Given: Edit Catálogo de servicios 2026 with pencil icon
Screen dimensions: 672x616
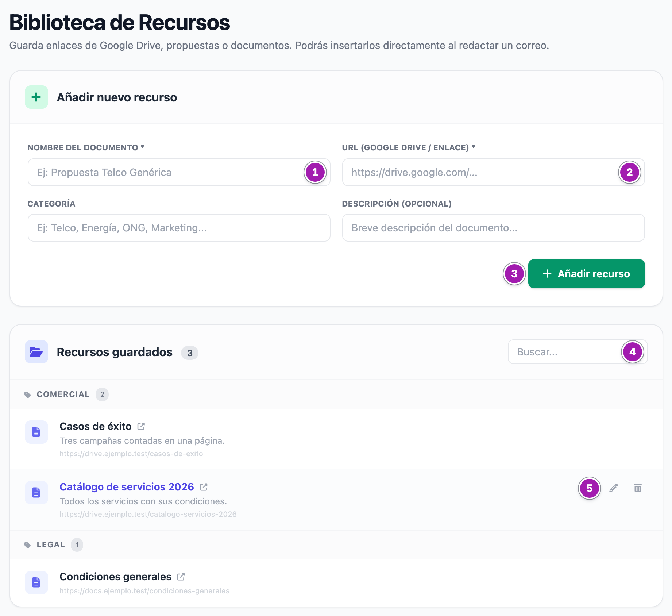Looking at the screenshot, I should (x=614, y=488).
